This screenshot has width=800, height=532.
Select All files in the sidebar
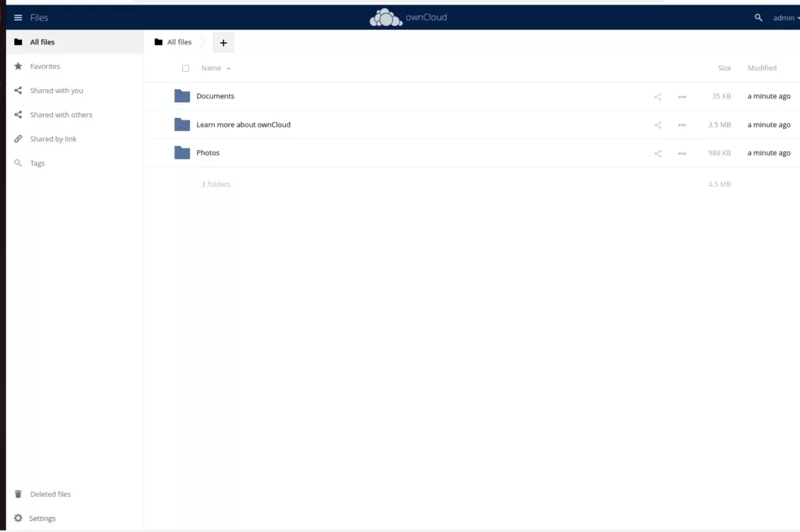coord(74,42)
